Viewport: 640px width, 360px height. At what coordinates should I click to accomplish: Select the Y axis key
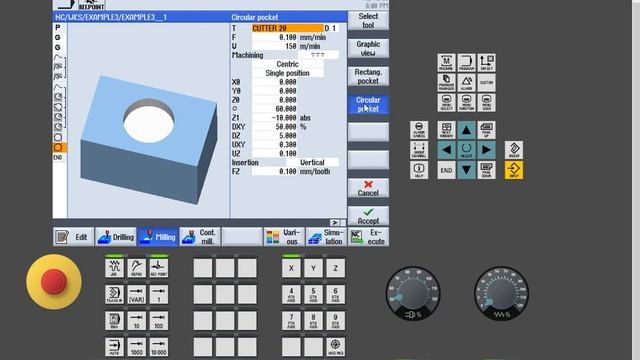tap(313, 268)
